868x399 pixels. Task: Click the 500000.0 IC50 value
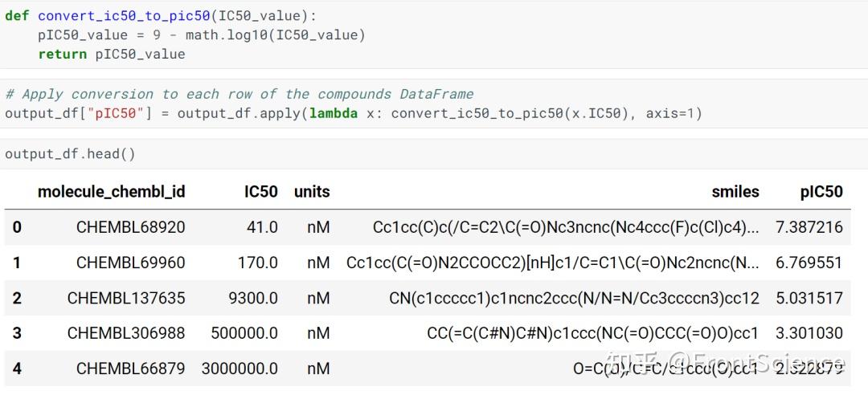coord(244,333)
